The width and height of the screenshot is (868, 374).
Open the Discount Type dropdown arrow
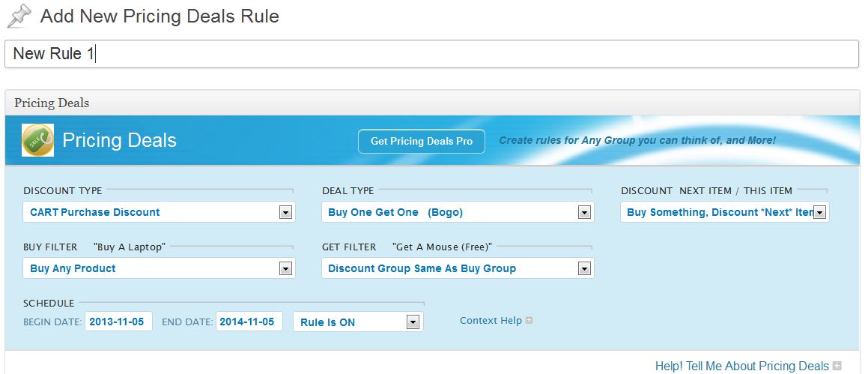click(285, 212)
